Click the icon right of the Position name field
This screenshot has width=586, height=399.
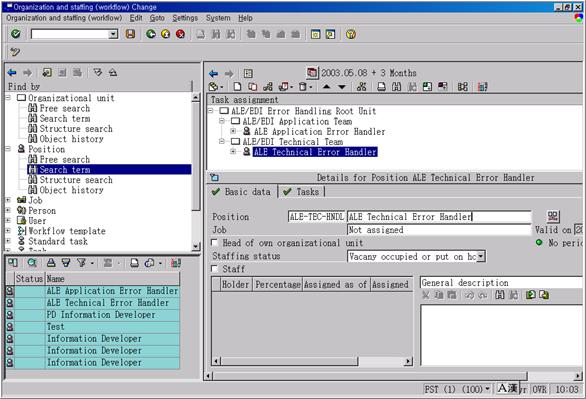pos(553,216)
